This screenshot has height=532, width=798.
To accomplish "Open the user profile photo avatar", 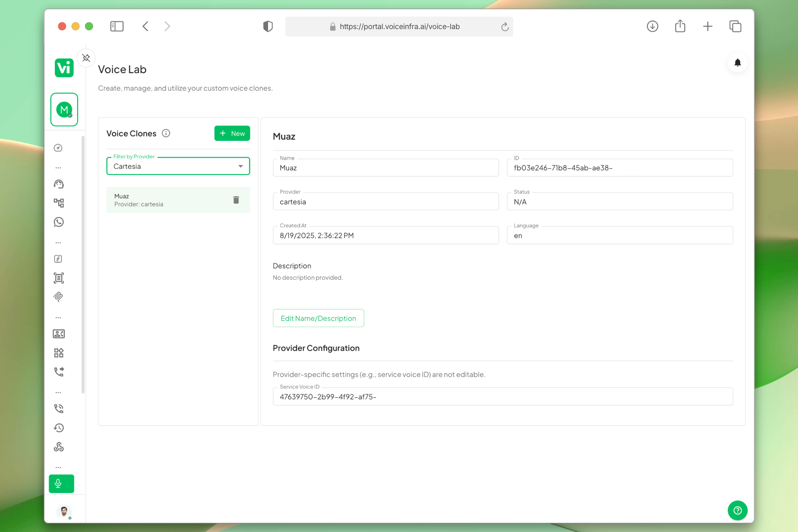I will pos(64,511).
